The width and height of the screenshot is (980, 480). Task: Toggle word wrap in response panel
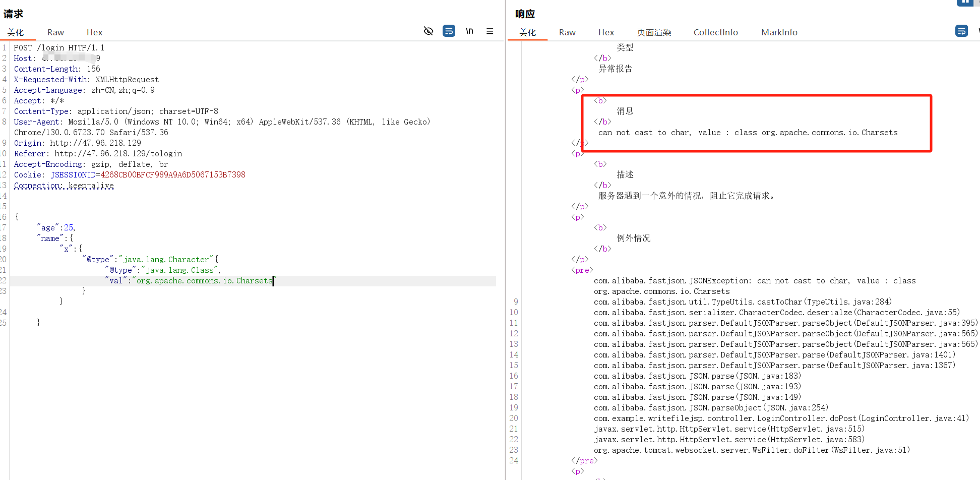tap(961, 31)
